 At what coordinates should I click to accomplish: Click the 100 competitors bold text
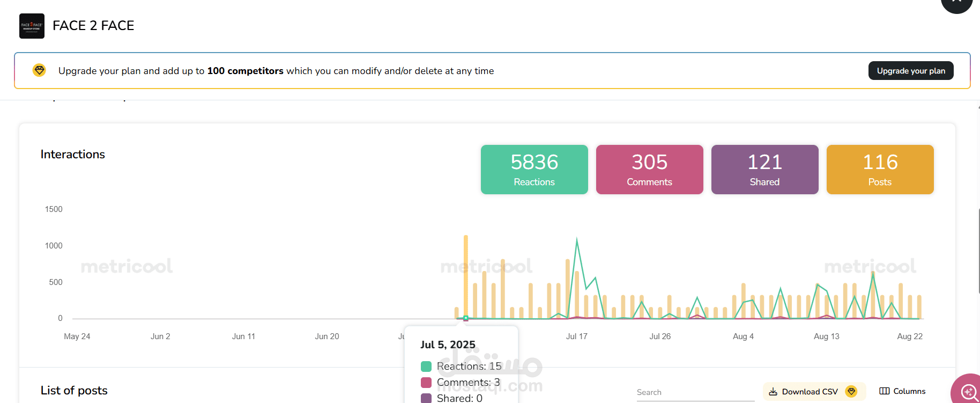[246, 71]
